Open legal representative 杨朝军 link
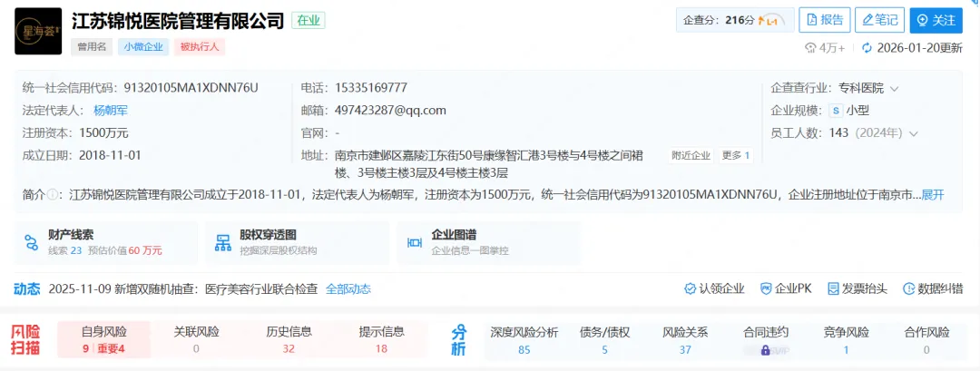 click(111, 111)
